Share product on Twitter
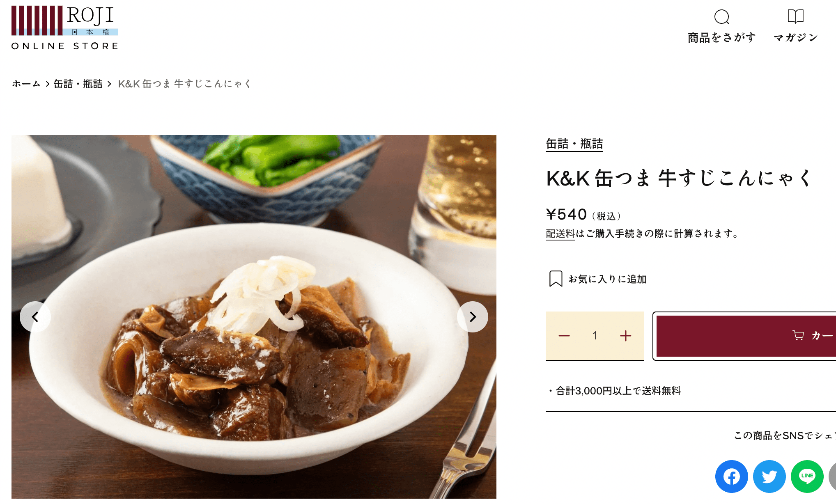836x504 pixels. click(769, 477)
